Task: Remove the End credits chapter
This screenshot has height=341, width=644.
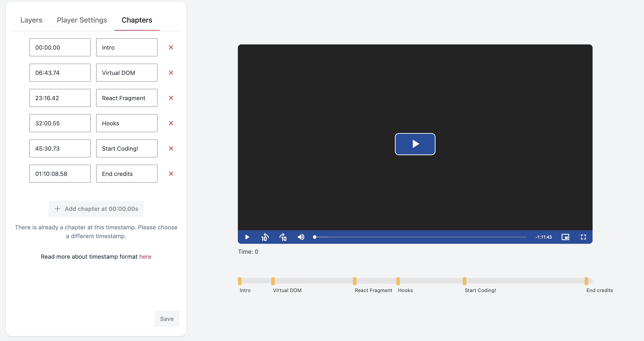Action: (171, 173)
